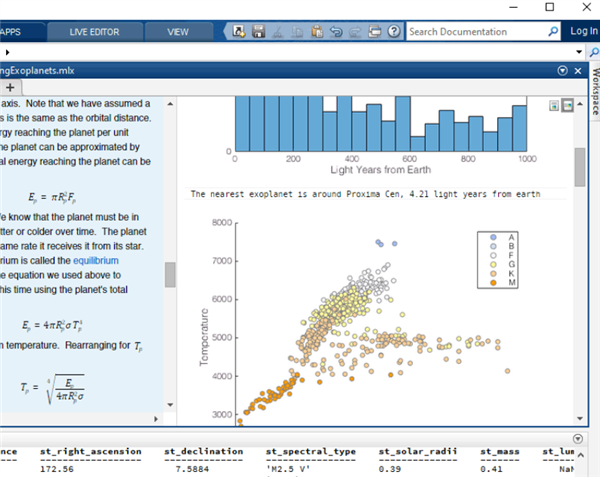Click the st_mass column header
This screenshot has width=600, height=477.
(500, 451)
